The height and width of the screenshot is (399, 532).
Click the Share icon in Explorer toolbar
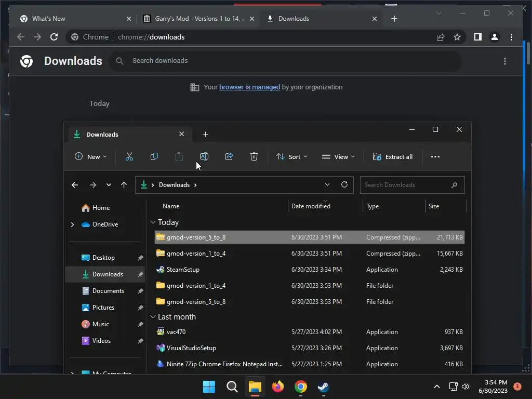coord(229,156)
